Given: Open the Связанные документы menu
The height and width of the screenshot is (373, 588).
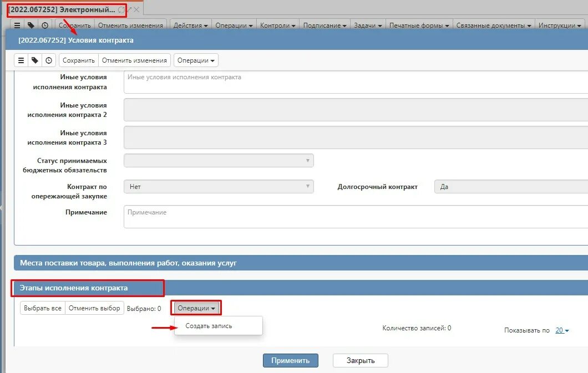Looking at the screenshot, I should [494, 25].
